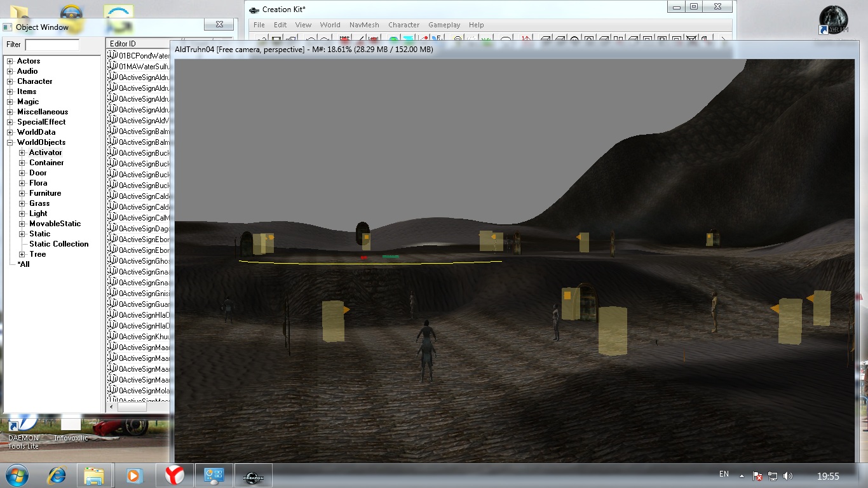Show hidden tray icons arrow
The width and height of the screenshot is (868, 488).
[742, 475]
